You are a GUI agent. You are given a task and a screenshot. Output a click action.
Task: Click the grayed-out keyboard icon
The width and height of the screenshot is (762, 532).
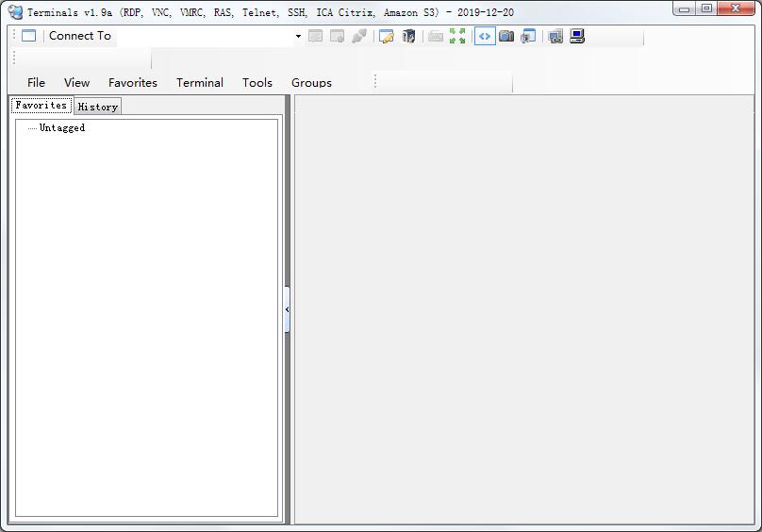click(x=436, y=36)
